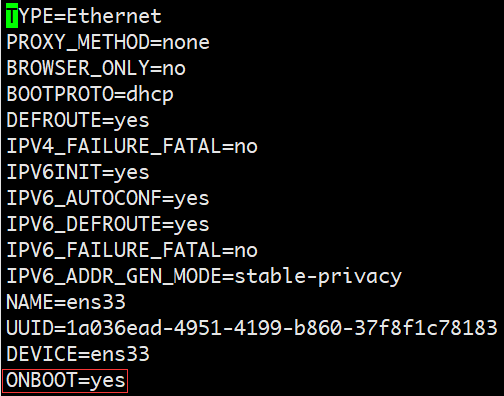
Task: Click IPV4_FAILURE_FATAL=no line
Action: point(132,146)
